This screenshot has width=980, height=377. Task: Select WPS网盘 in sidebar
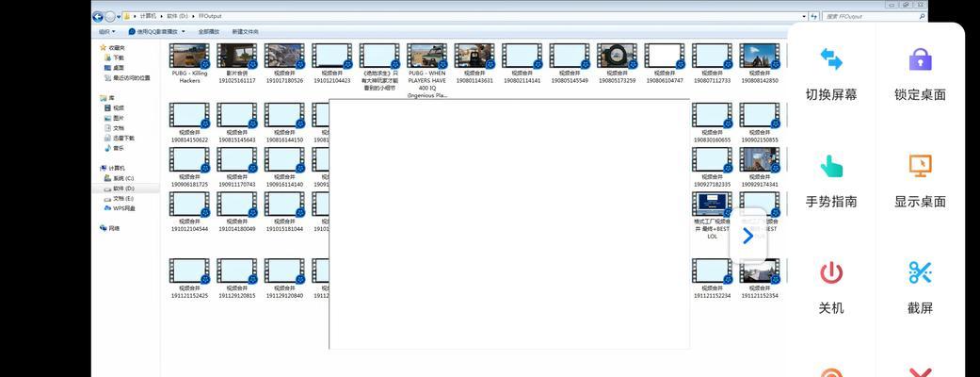click(x=120, y=208)
